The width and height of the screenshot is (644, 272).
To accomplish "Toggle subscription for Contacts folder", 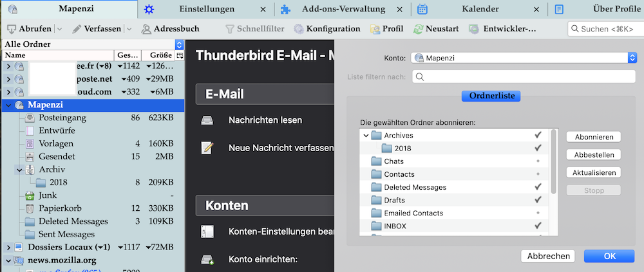I will pyautogui.click(x=538, y=174).
